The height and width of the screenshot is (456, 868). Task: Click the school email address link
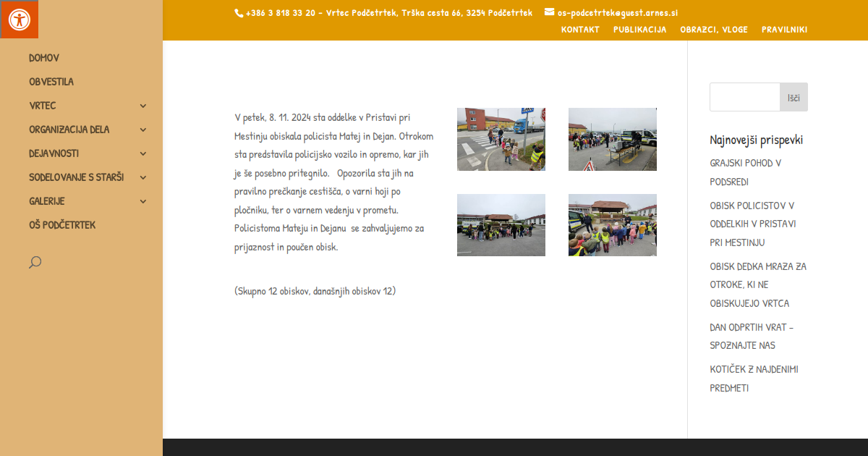point(617,12)
